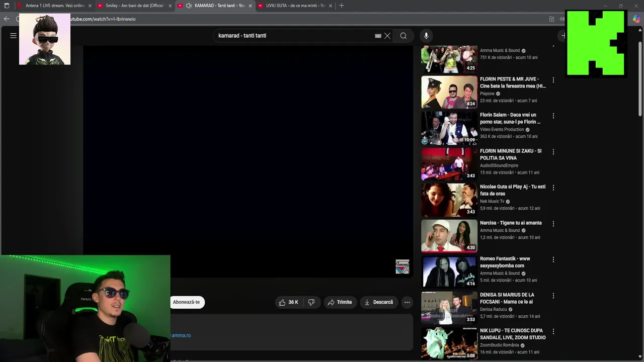Mute the KAMARAD tab via speaker icon
The width and height of the screenshot is (644, 362).
[x=189, y=6]
